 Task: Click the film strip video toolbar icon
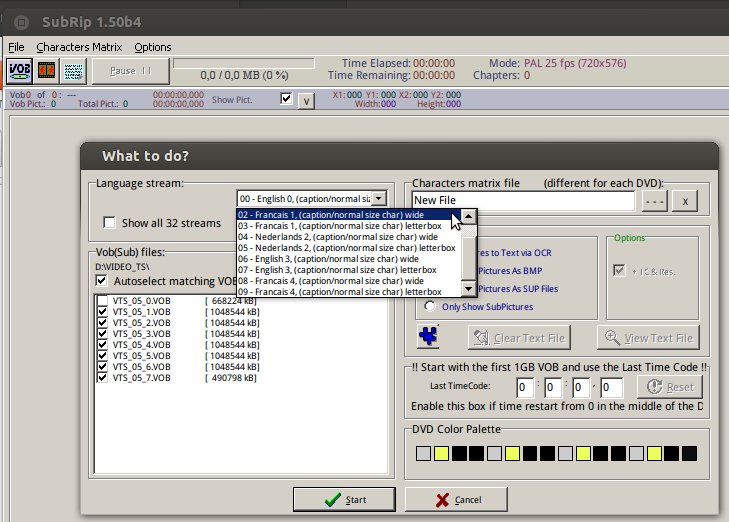coord(46,71)
